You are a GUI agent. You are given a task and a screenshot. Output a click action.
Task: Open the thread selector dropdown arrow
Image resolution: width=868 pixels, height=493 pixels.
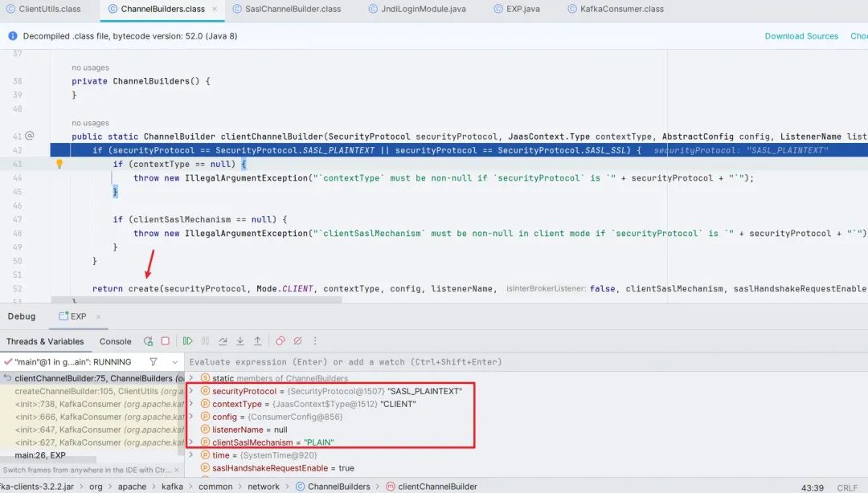tap(175, 362)
